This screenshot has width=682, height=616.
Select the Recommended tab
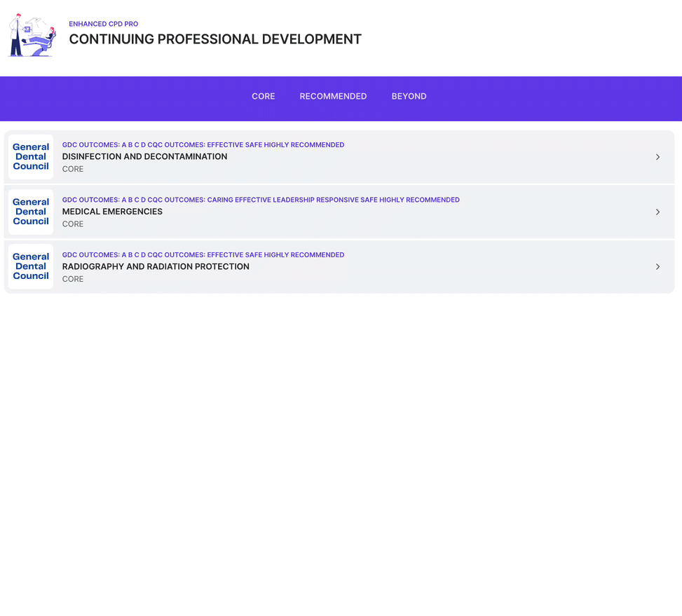pyautogui.click(x=333, y=97)
